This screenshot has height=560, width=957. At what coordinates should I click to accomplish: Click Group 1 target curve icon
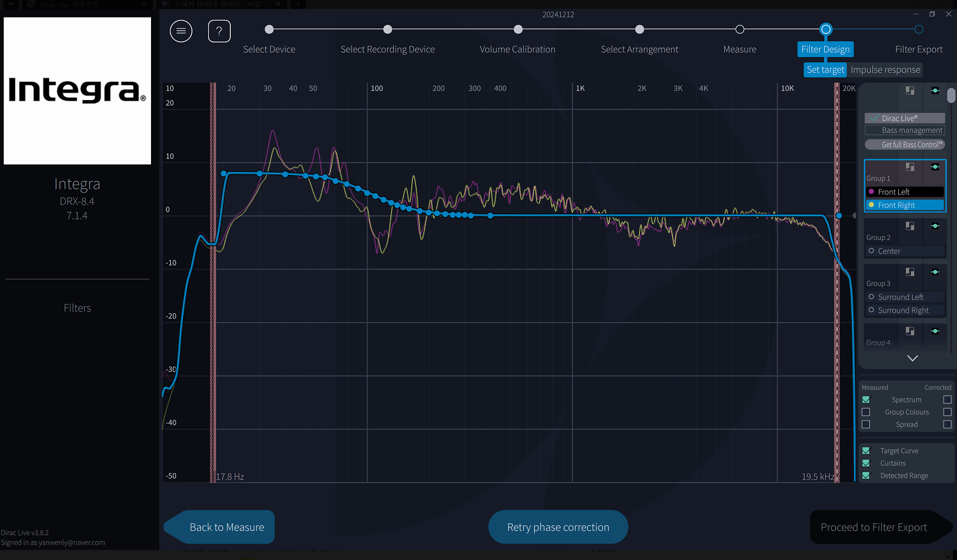click(935, 167)
